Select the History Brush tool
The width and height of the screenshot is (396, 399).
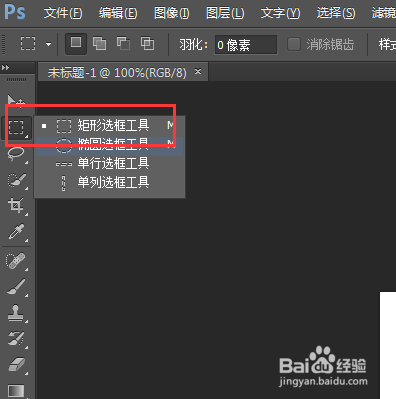pyautogui.click(x=16, y=339)
